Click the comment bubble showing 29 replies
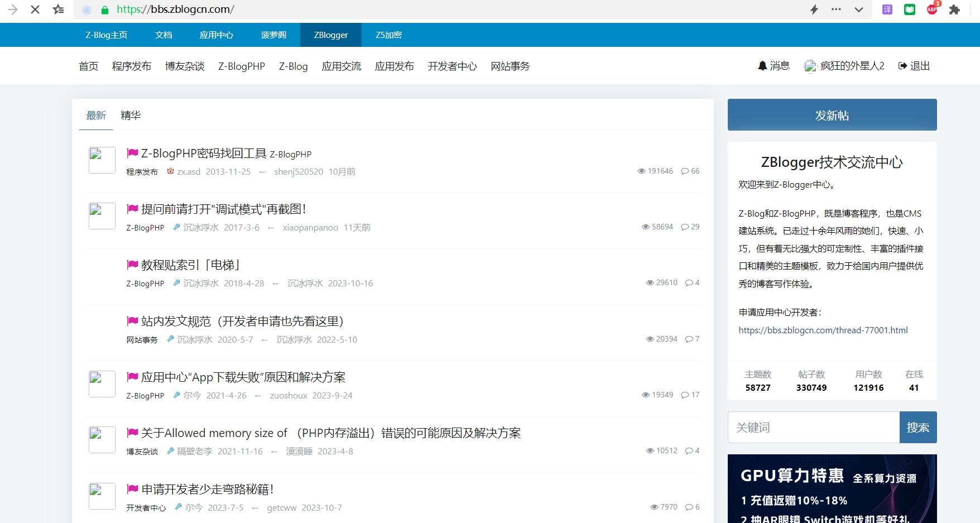 pyautogui.click(x=690, y=227)
